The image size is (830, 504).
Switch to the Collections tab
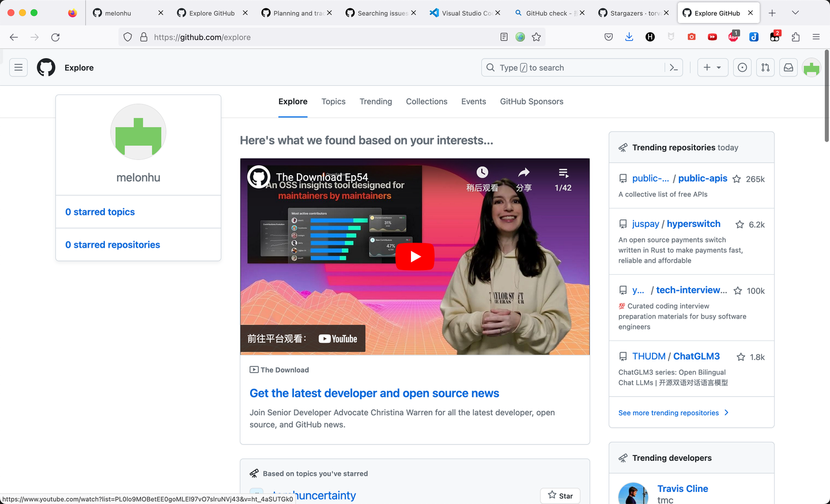pyautogui.click(x=427, y=101)
